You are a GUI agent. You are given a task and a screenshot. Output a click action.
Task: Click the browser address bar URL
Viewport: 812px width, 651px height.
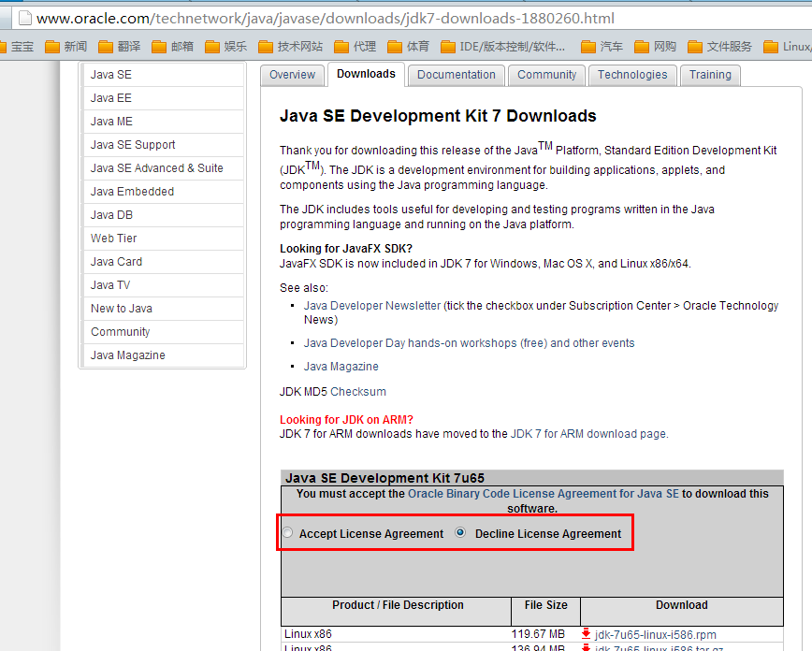326,19
